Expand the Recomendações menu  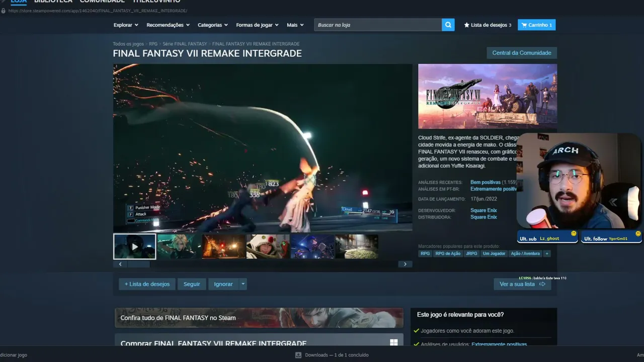(x=168, y=25)
